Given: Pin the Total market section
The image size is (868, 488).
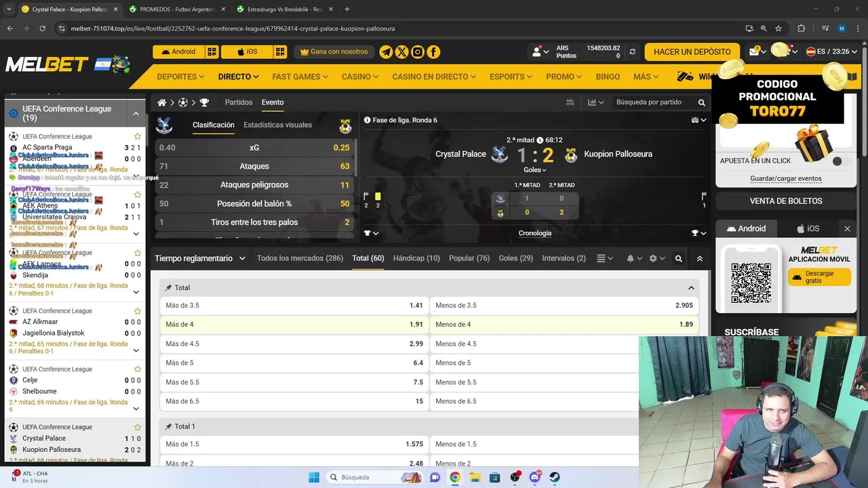Looking at the screenshot, I should 168,288.
